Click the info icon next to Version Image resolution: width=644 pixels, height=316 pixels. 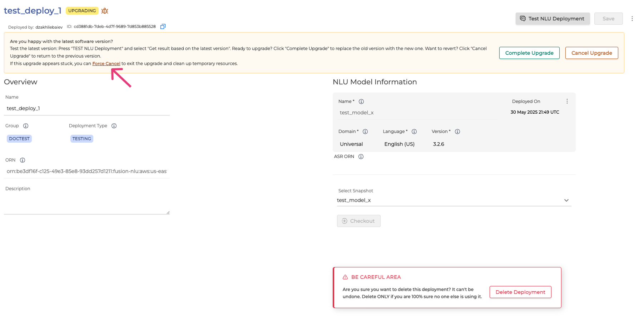[x=457, y=132]
